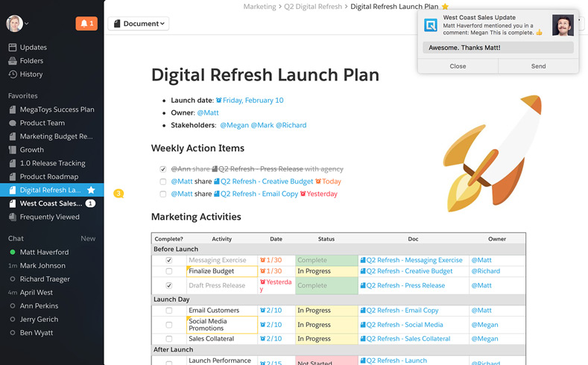The image size is (588, 365).
Task: Click the comment bubble showing 3
Action: click(x=118, y=194)
